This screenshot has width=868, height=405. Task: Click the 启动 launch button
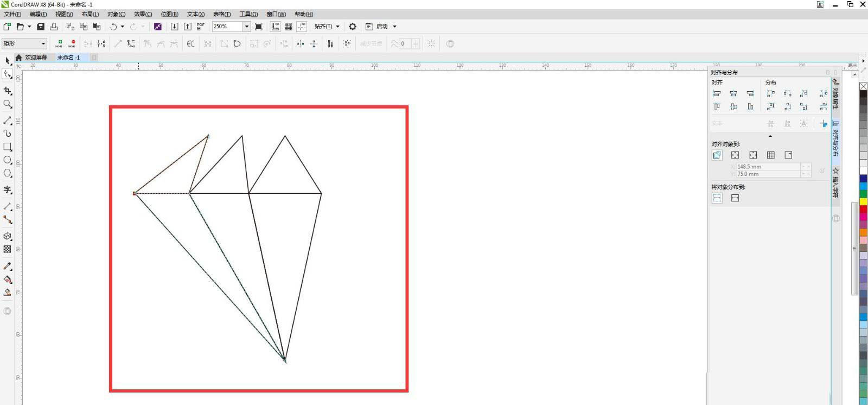tap(382, 27)
